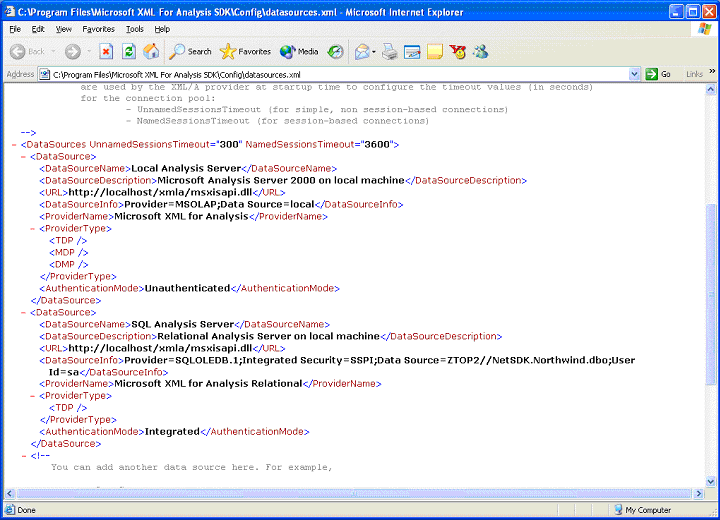Open Forward button history dropdown arrow
Viewport: 720px width, 520px height.
[89, 51]
